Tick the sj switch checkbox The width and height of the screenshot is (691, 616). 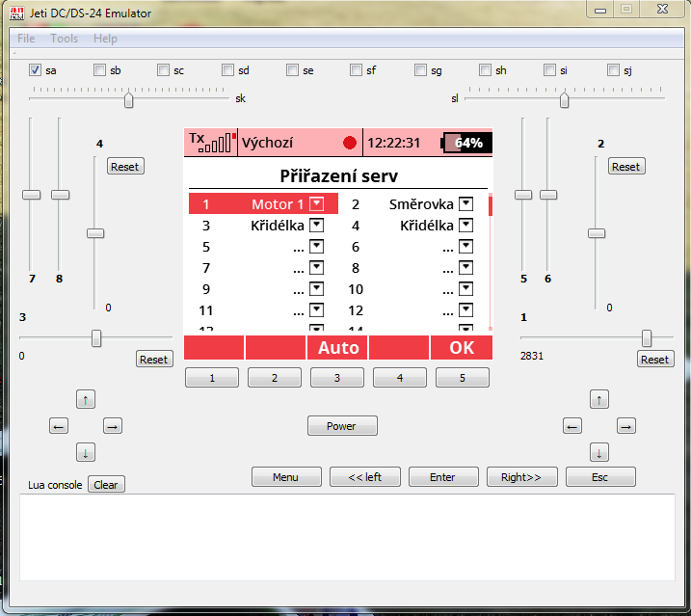tap(614, 70)
